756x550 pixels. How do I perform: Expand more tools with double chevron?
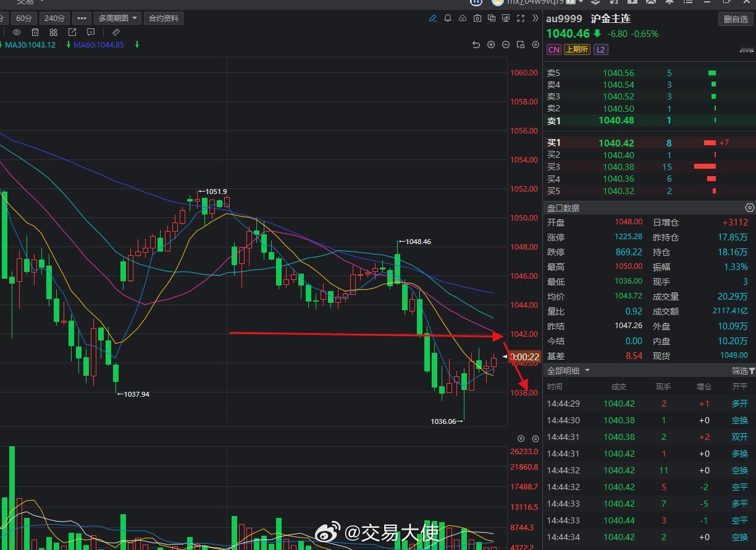(x=535, y=19)
